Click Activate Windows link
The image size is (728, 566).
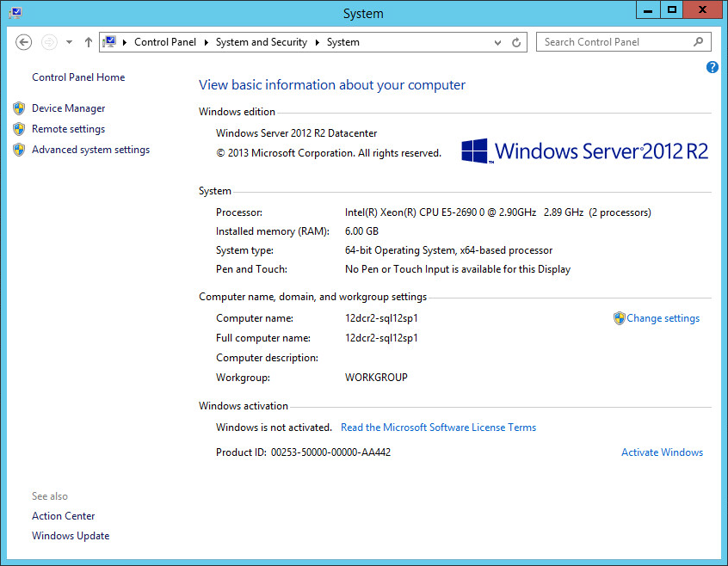[x=662, y=452]
